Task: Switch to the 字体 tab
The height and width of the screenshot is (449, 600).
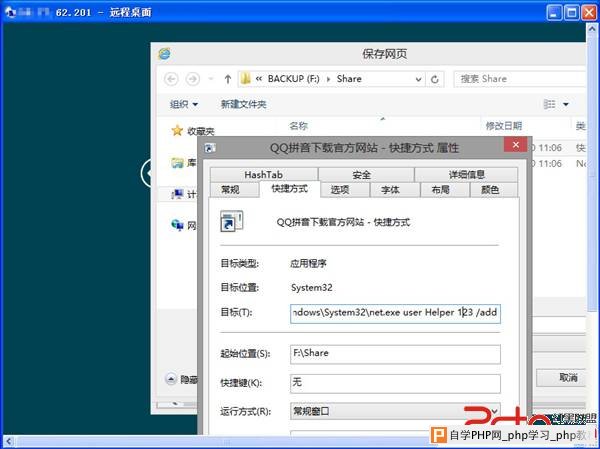Action: (390, 190)
